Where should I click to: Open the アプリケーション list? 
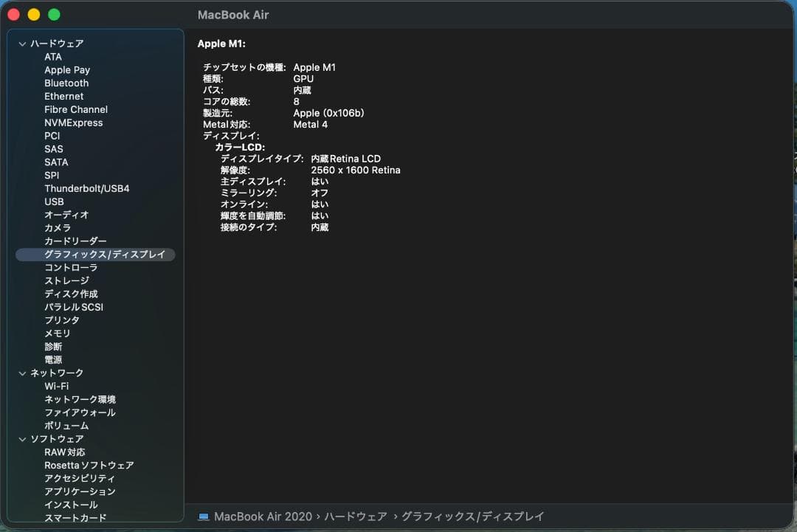click(x=80, y=492)
